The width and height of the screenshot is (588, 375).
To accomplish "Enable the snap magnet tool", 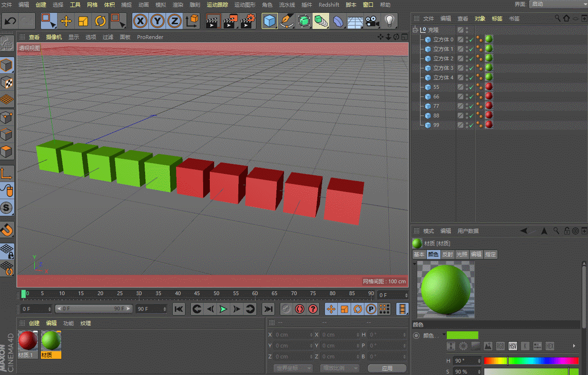I will tap(7, 231).
